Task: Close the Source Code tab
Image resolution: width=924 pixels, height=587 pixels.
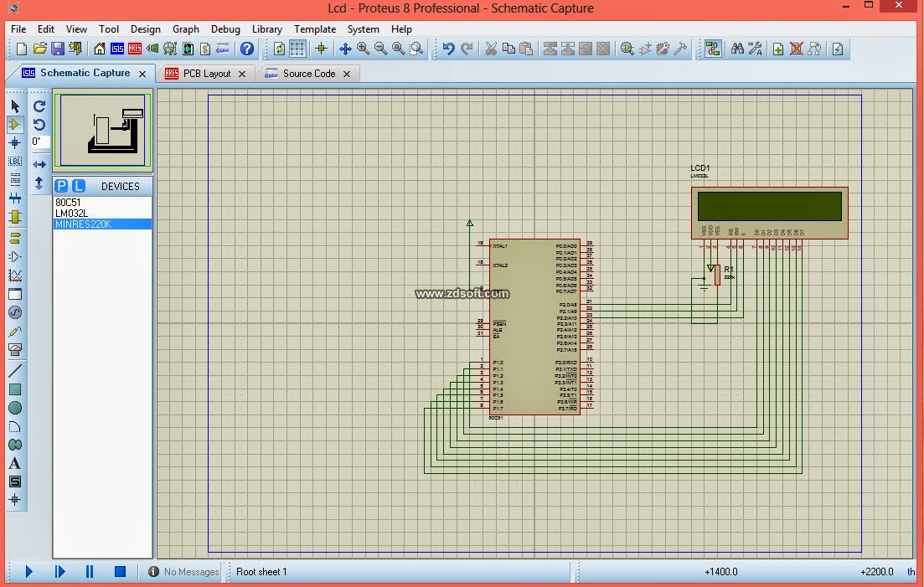Action: [x=346, y=74]
